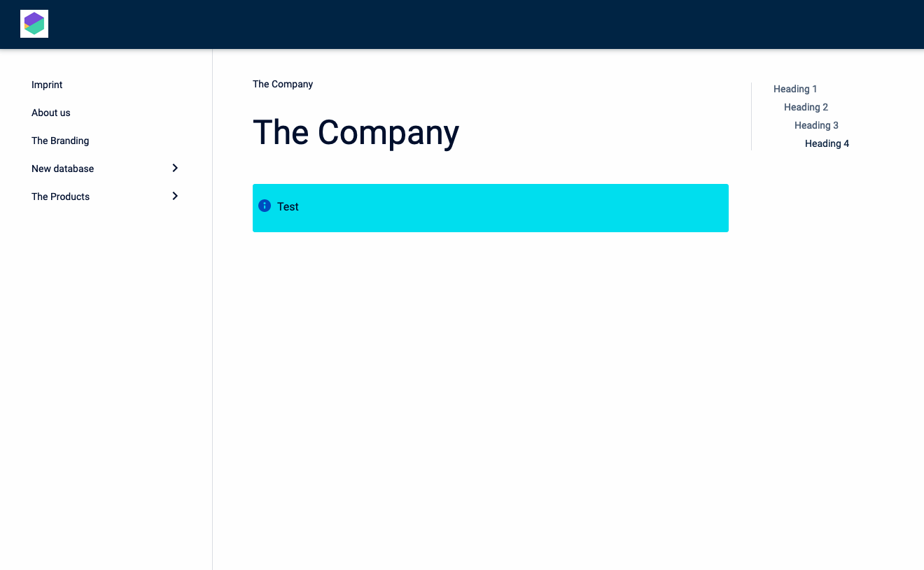This screenshot has height=570, width=924.
Task: Click The Company breadcrumb link
Action: (283, 84)
